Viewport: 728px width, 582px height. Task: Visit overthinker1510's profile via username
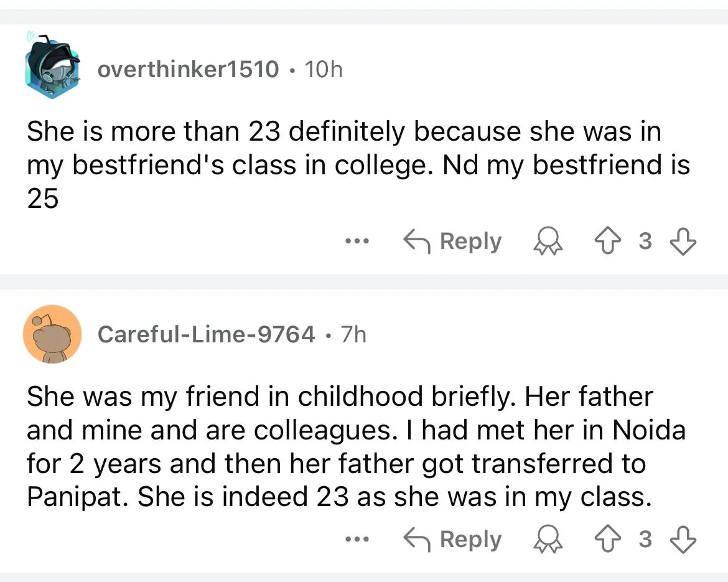pyautogui.click(x=188, y=69)
